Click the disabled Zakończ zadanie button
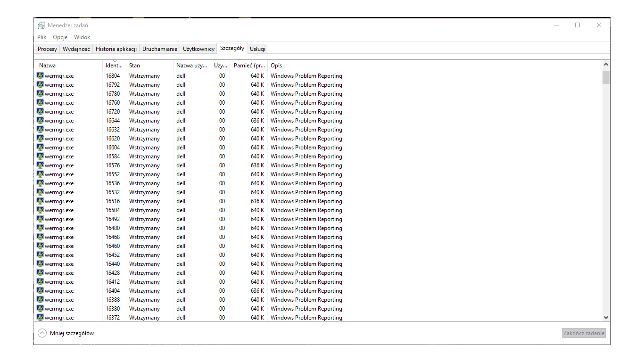Image resolution: width=644 pixels, height=362 pixels. coord(584,333)
